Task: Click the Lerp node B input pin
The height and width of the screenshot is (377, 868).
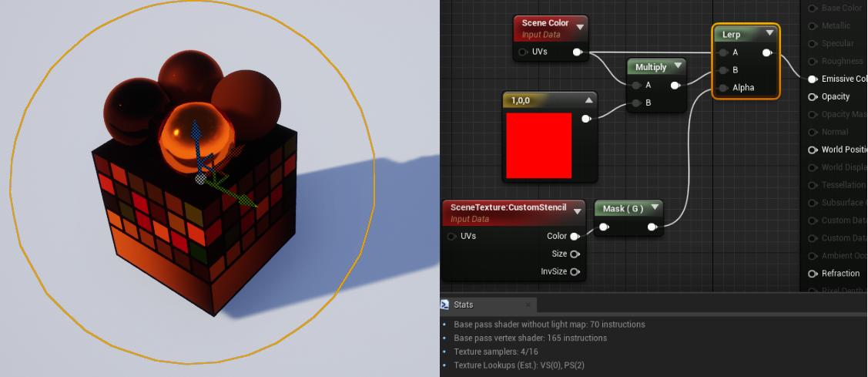Action: coord(723,70)
